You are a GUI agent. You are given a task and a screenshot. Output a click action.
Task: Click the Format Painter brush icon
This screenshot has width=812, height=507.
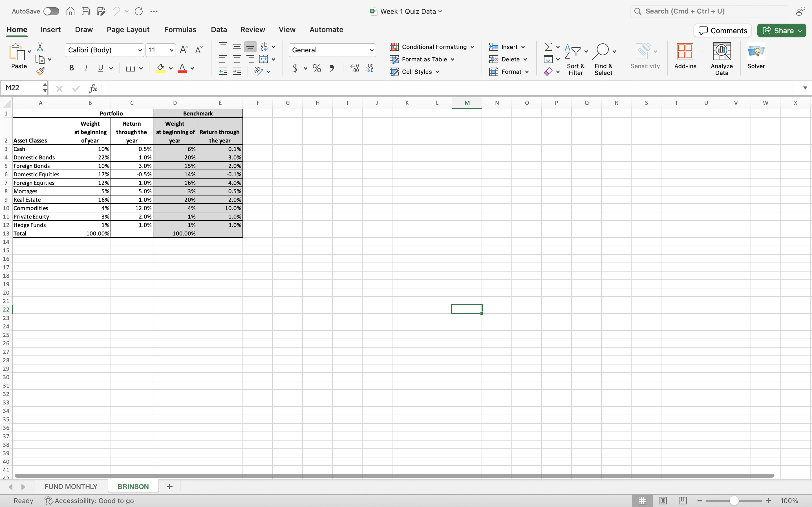40,71
